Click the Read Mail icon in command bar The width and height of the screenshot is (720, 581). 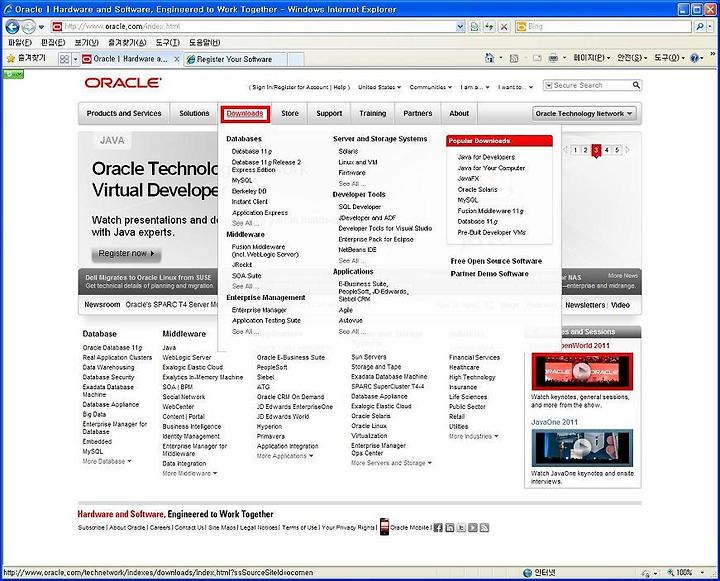537,58
